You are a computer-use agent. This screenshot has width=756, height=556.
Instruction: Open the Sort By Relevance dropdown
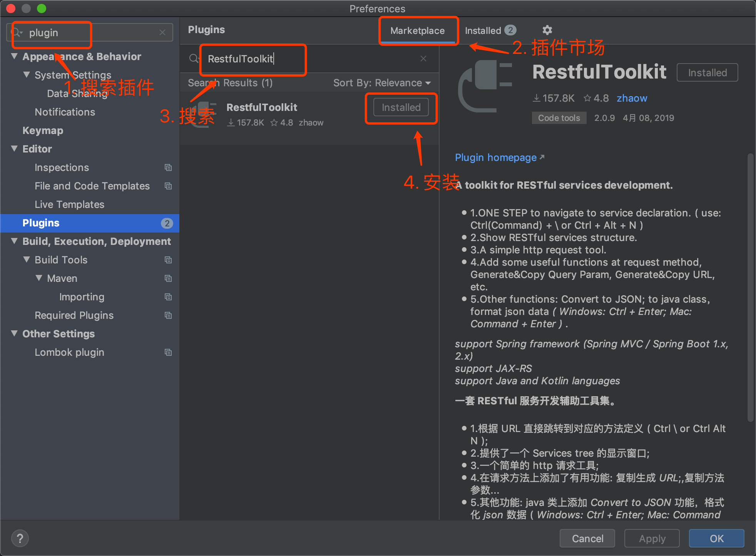(x=382, y=83)
